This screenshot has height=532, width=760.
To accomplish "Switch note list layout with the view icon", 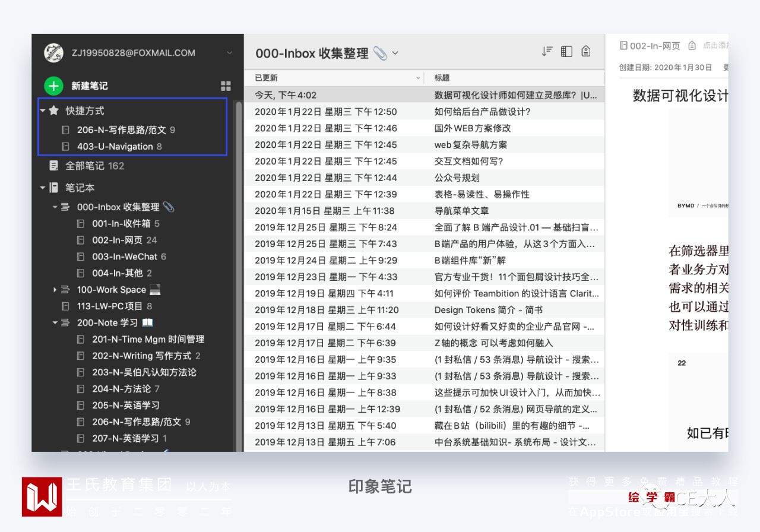I will [566, 52].
